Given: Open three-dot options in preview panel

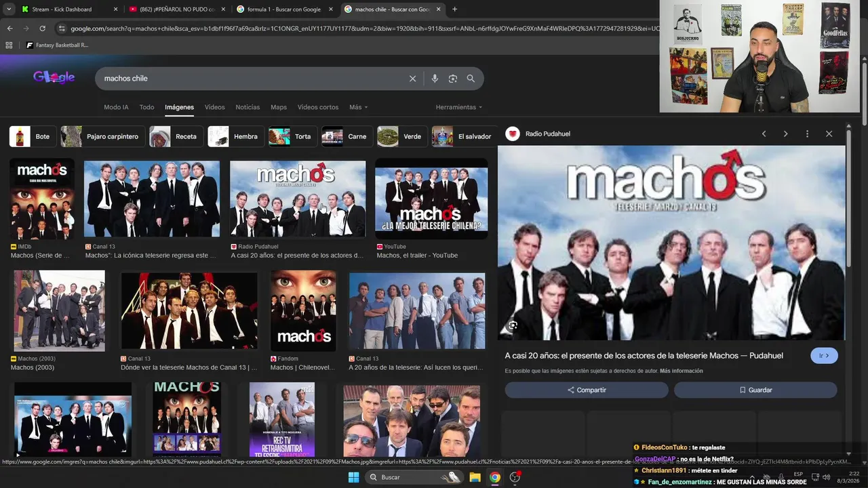Looking at the screenshot, I should pos(807,134).
